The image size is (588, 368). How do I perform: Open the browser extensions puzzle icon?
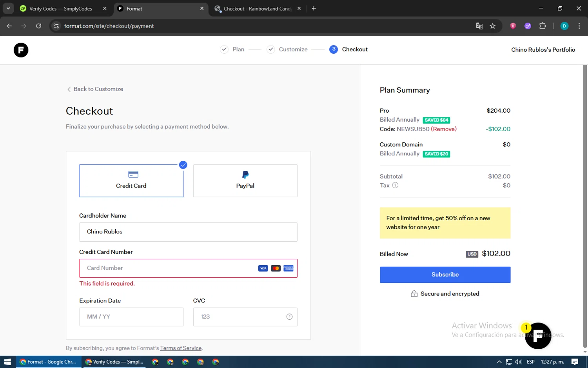[543, 26]
